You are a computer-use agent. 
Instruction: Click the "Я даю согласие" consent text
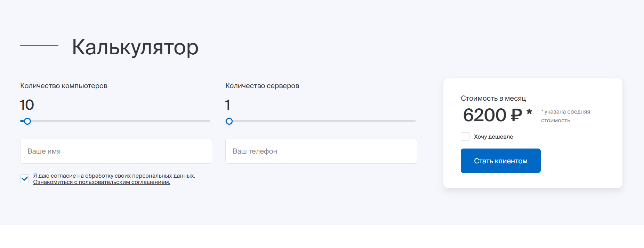114,176
